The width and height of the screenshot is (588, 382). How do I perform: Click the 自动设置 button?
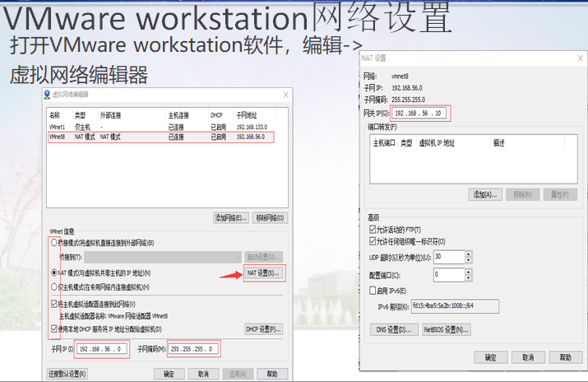(x=263, y=257)
